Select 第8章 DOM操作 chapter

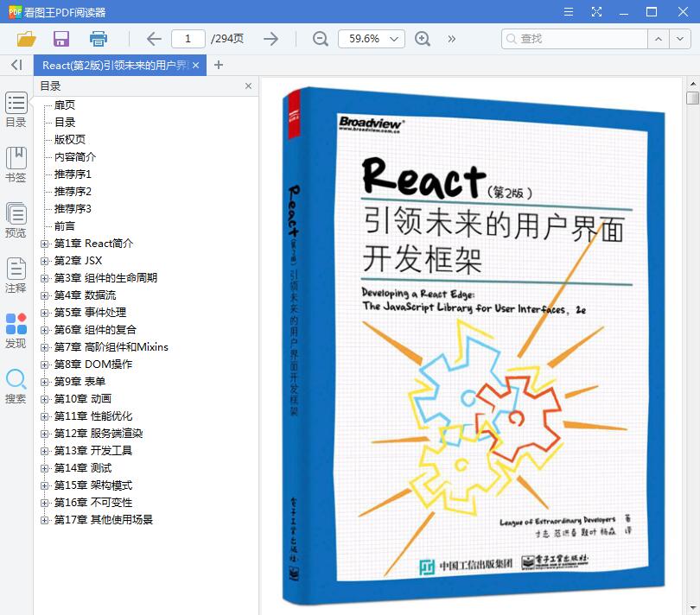coord(93,365)
